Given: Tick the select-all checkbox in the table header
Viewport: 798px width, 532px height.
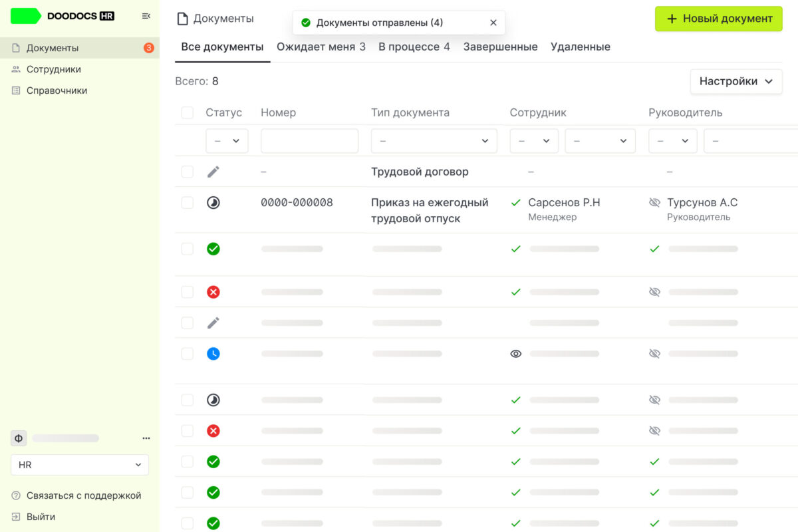Looking at the screenshot, I should tap(188, 112).
